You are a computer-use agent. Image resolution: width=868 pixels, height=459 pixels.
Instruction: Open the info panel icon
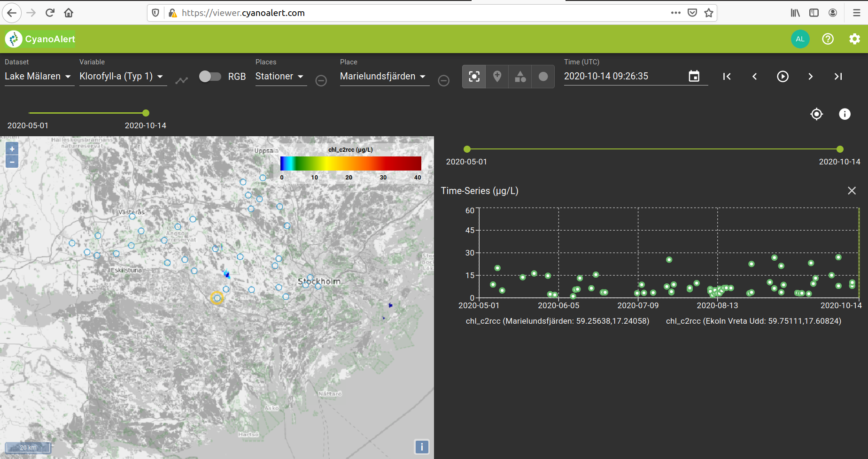coord(844,114)
